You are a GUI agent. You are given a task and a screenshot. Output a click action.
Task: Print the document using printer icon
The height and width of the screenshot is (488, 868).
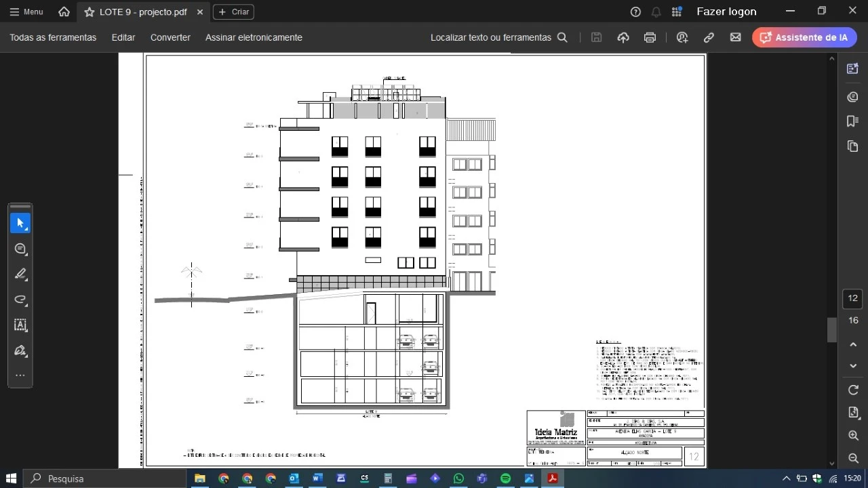point(650,37)
